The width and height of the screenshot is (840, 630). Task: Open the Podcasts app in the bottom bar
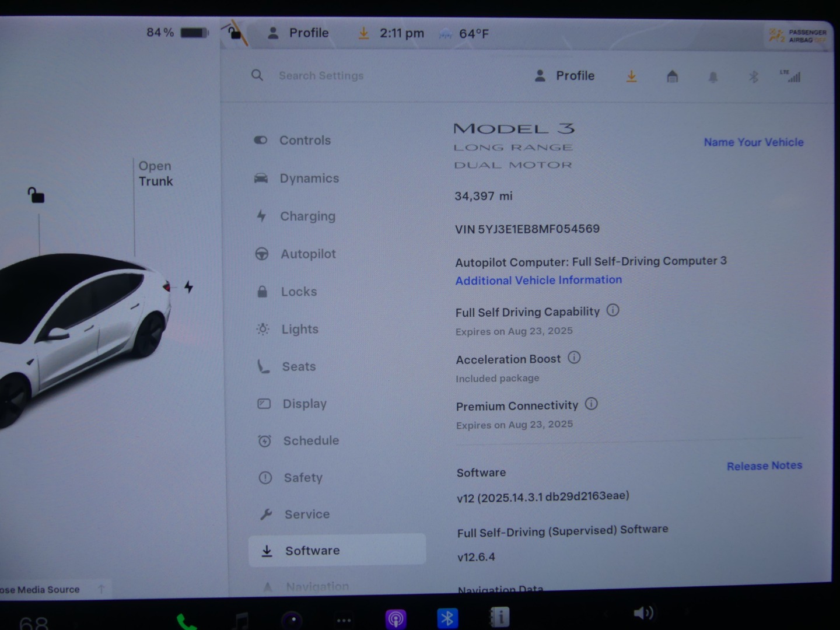pyautogui.click(x=395, y=618)
